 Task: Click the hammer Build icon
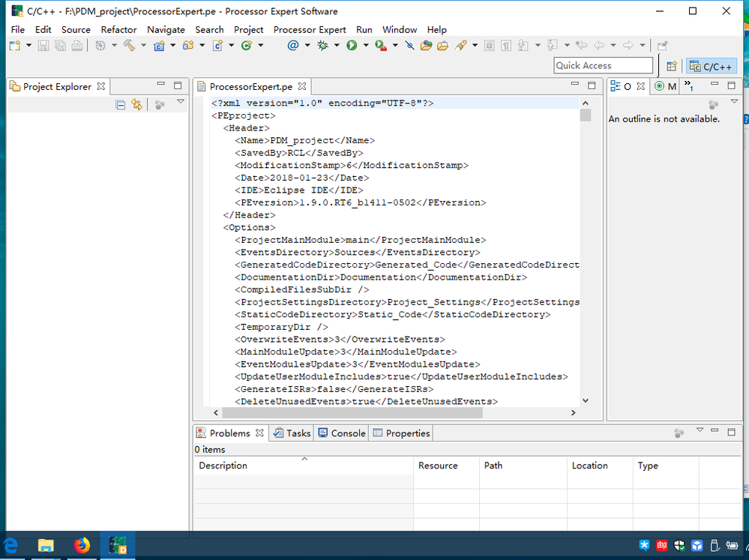pos(130,46)
